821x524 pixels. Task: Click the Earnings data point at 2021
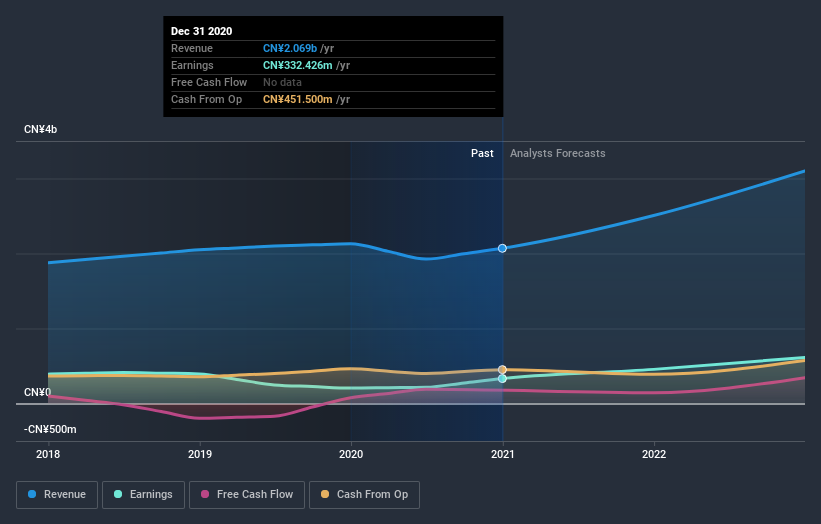pos(502,378)
